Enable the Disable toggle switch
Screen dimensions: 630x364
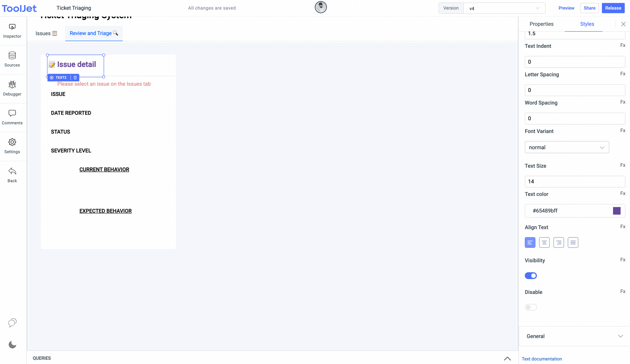click(x=531, y=307)
